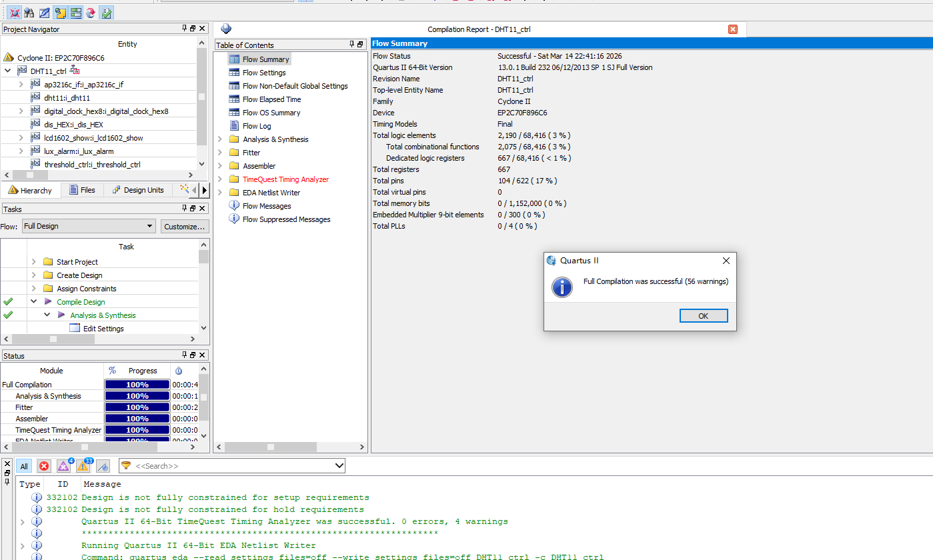This screenshot has height=560, width=933.
Task: Expand the Fitter report folder
Action: [220, 153]
